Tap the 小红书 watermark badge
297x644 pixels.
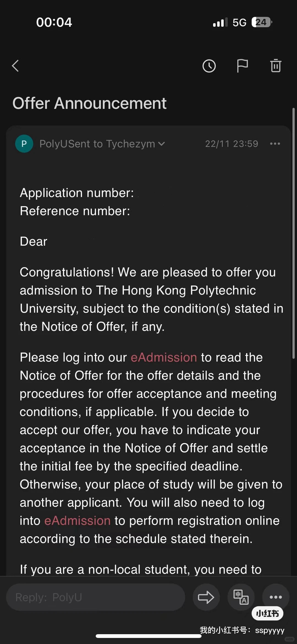pos(268,613)
